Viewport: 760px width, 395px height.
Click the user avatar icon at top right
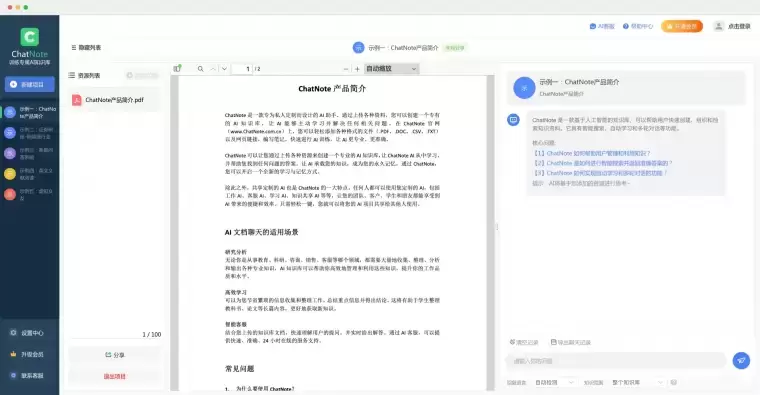(x=719, y=26)
